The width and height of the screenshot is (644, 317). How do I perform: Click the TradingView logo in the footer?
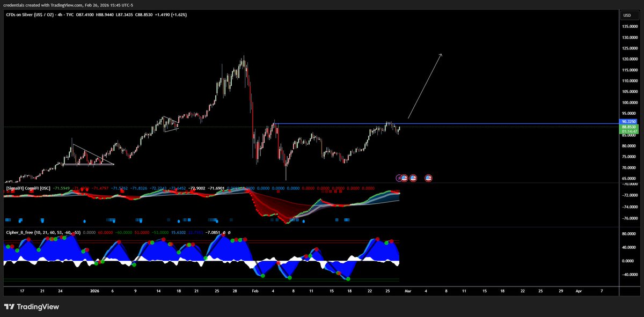pos(32,307)
